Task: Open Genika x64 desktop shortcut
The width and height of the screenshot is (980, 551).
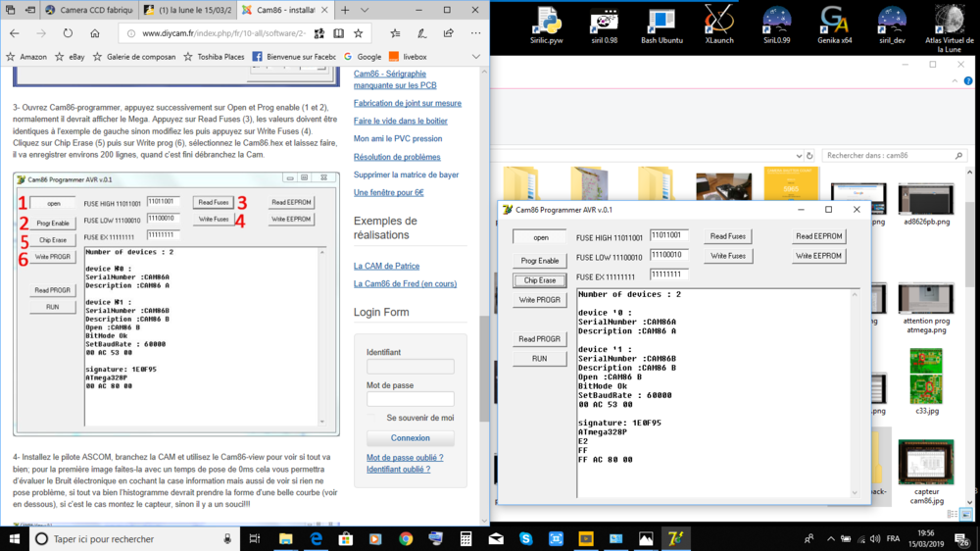Action: (834, 25)
